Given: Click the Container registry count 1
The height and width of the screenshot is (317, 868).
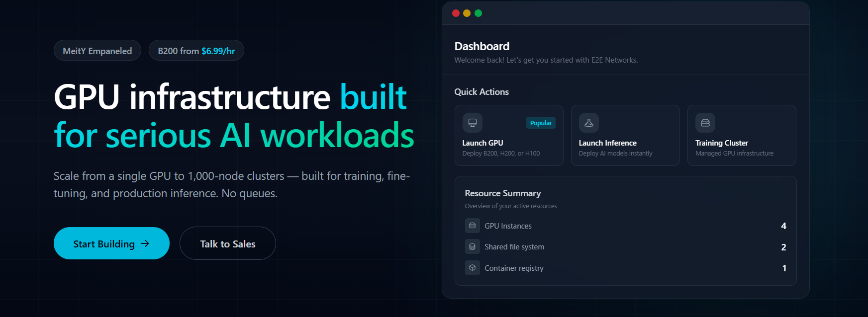Looking at the screenshot, I should point(784,268).
